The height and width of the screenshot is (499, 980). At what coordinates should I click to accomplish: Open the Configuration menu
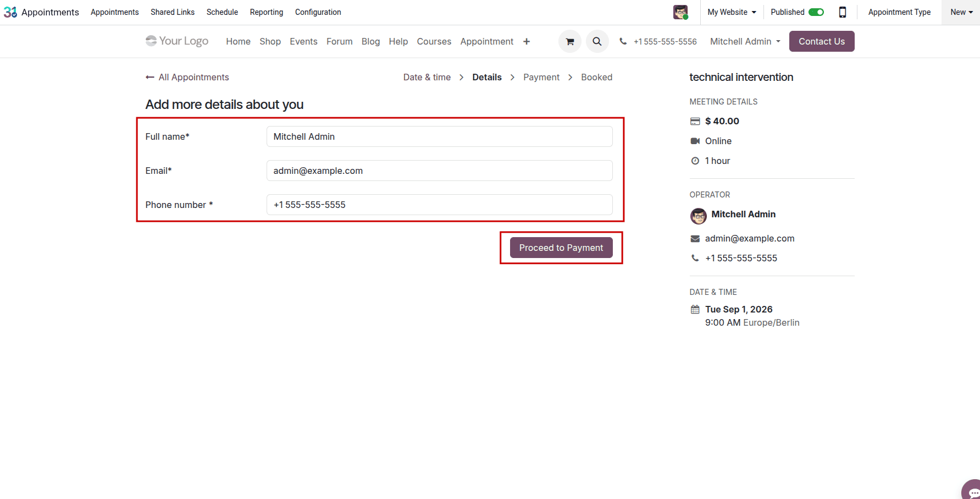[318, 12]
